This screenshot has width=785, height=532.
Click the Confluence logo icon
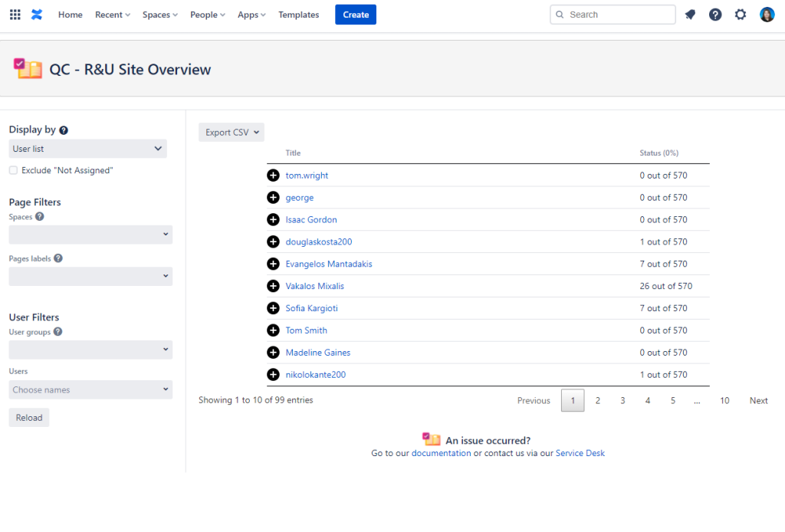coord(37,15)
